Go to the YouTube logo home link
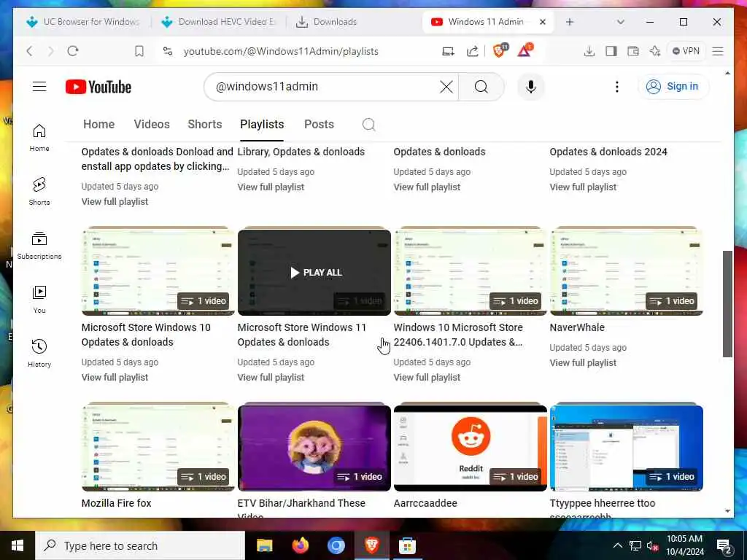The width and height of the screenshot is (747, 560). (x=98, y=87)
